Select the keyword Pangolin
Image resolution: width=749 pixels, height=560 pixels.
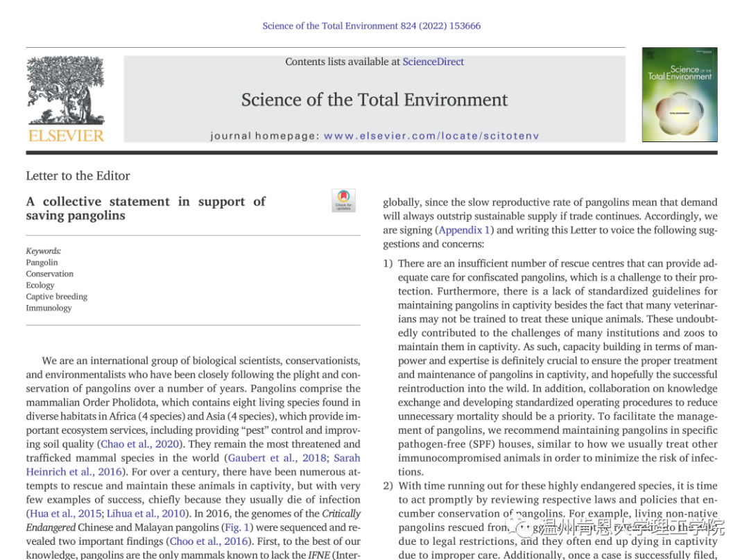pyautogui.click(x=42, y=263)
